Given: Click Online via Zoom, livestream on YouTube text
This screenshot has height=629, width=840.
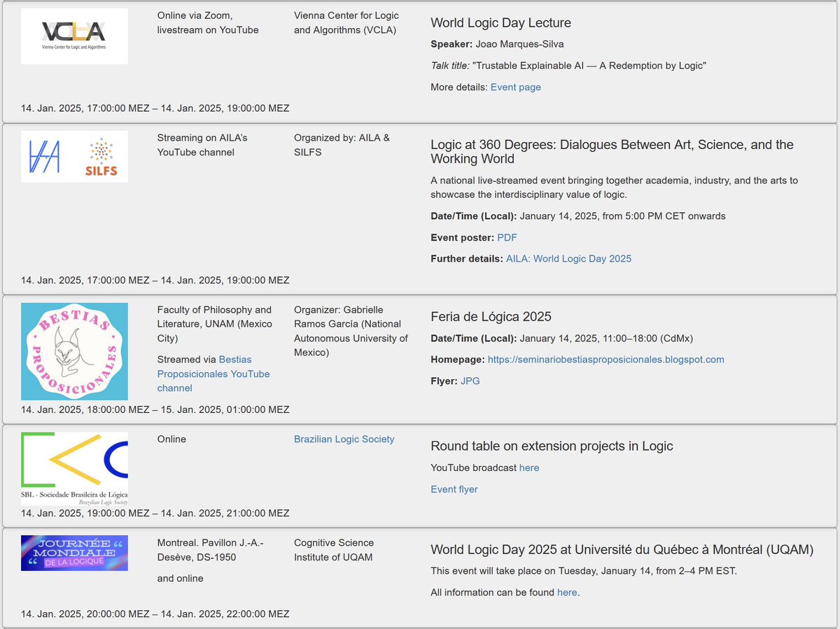Looking at the screenshot, I should (x=208, y=23).
